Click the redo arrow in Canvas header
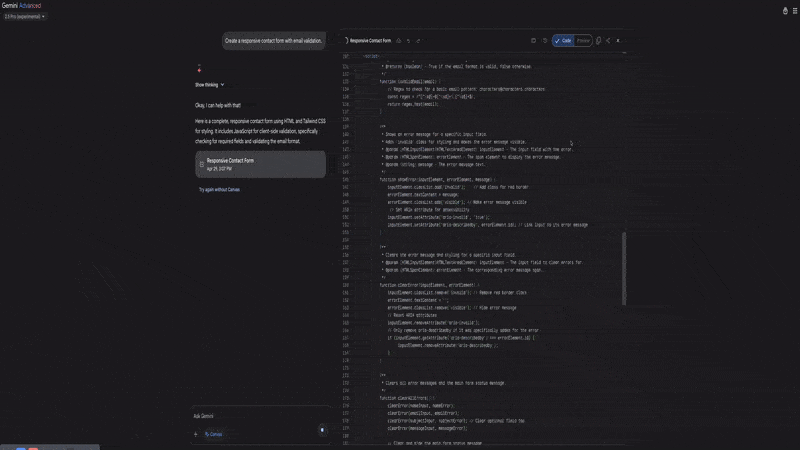Screen dimensions: 800x450 [x=418, y=41]
